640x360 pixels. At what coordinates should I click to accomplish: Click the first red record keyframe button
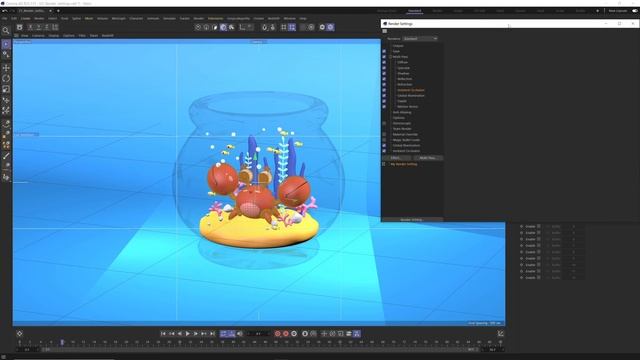tap(278, 333)
